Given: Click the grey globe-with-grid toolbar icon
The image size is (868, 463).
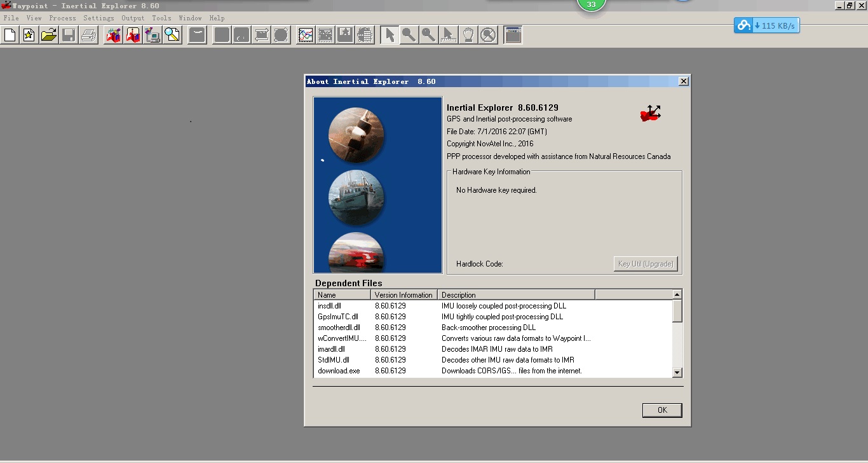Looking at the screenshot, I should click(365, 35).
